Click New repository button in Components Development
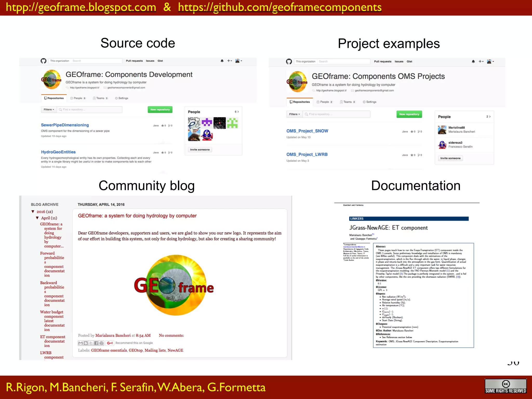Viewport: 532px width, 399px height. point(160,110)
